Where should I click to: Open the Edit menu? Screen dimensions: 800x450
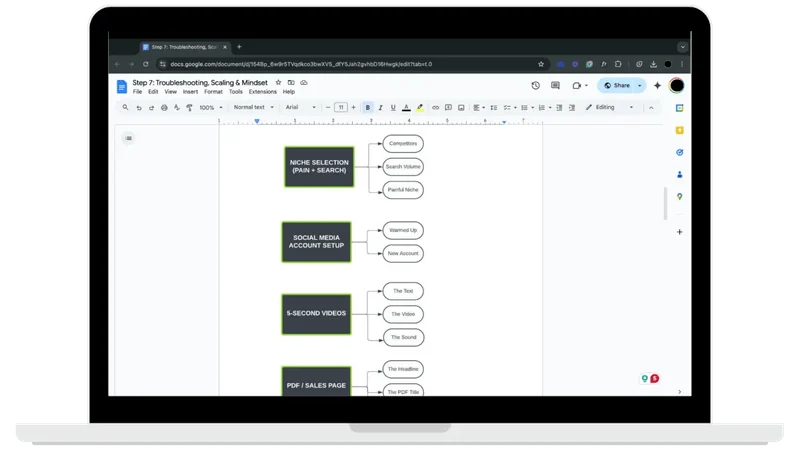pos(153,92)
